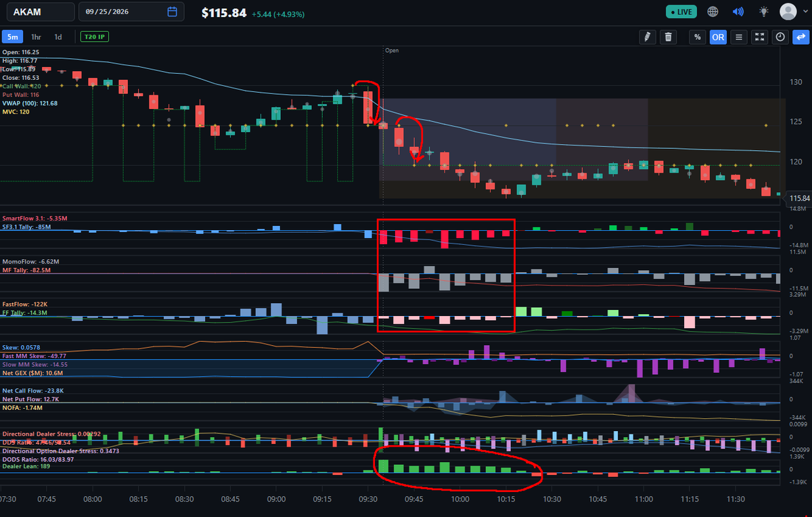The width and height of the screenshot is (812, 517).
Task: Click the VWAP (100): 121.68 label
Action: click(30, 104)
